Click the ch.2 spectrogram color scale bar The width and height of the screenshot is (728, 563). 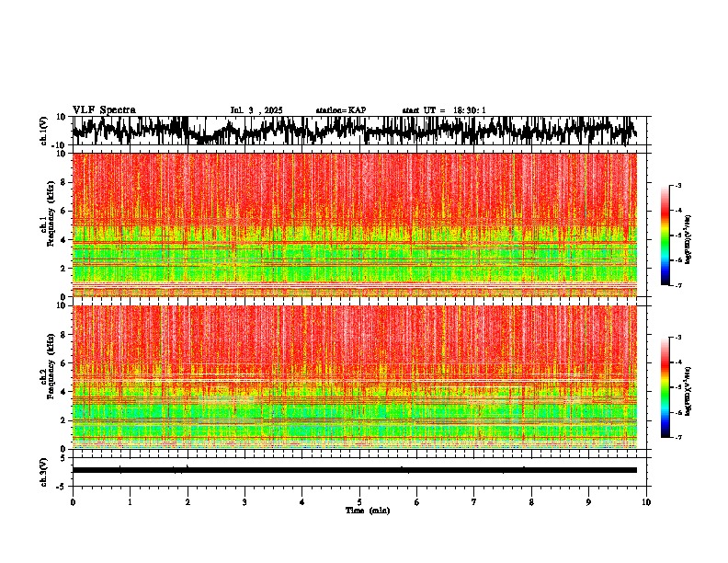(665, 387)
